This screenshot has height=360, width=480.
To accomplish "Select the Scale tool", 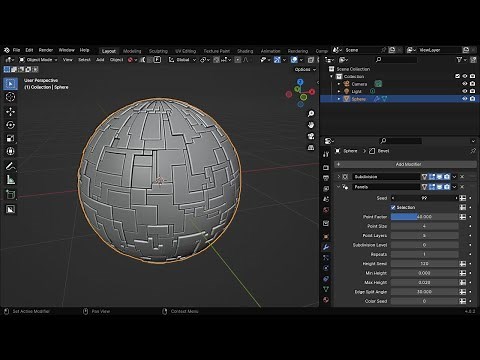I will 10,138.
